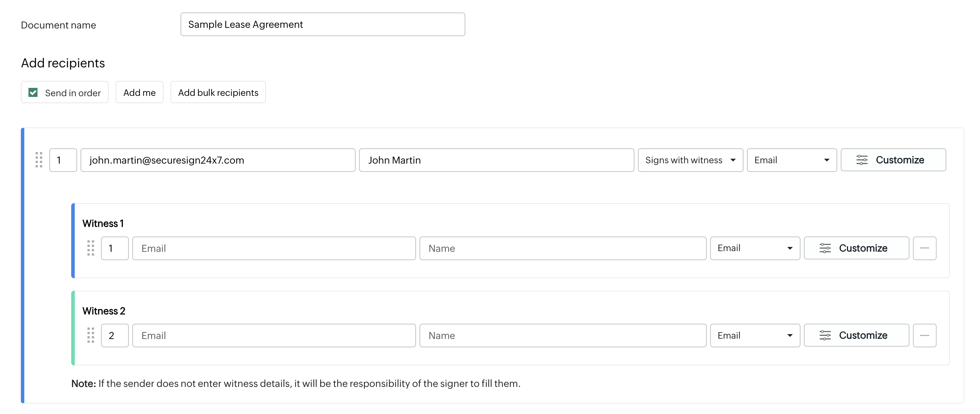Click Add bulk recipients button
Viewport: 980px width, 414px height.
pyautogui.click(x=218, y=92)
